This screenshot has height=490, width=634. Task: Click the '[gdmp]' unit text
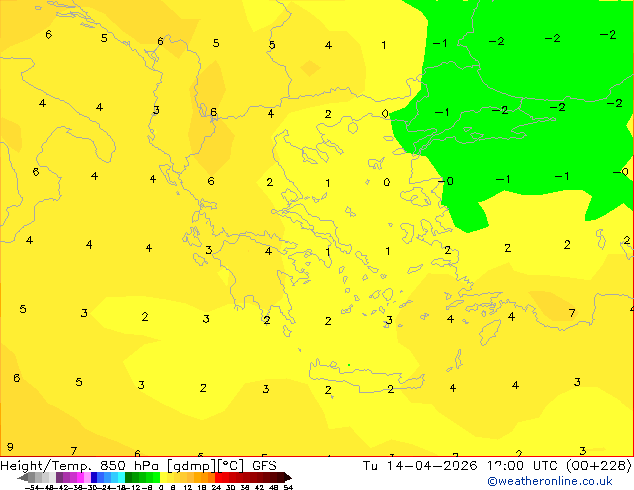click(x=192, y=466)
